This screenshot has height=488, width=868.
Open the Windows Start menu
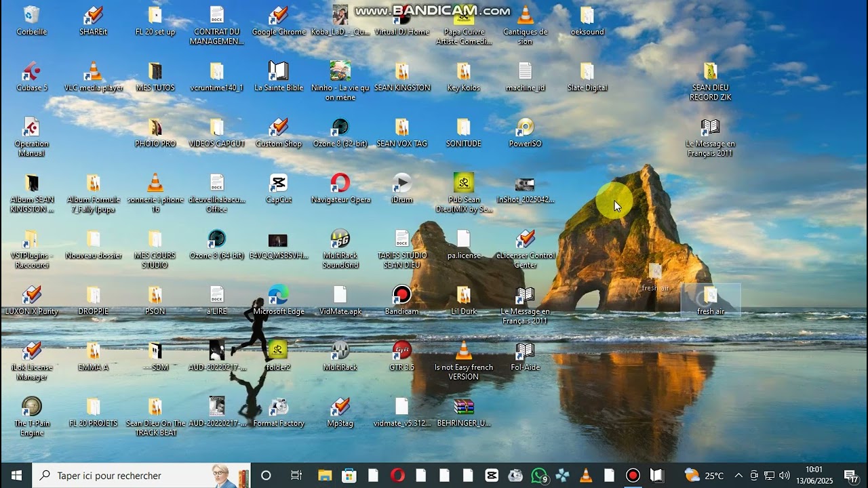click(16, 475)
